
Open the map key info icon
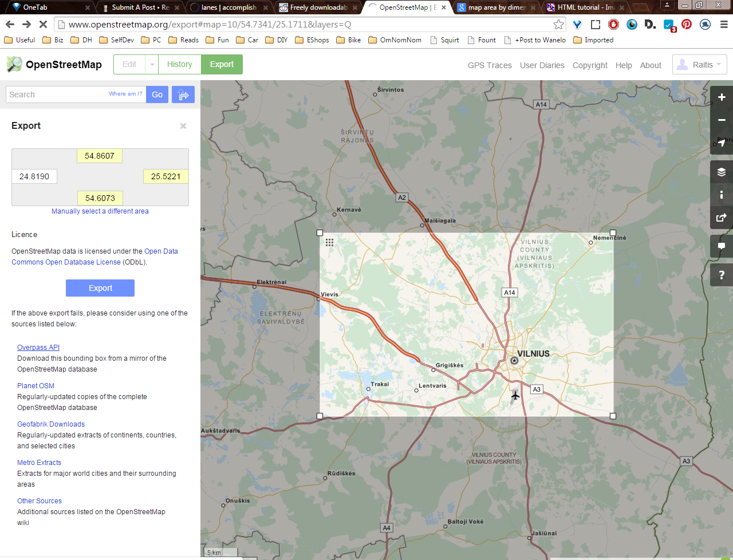tap(721, 194)
